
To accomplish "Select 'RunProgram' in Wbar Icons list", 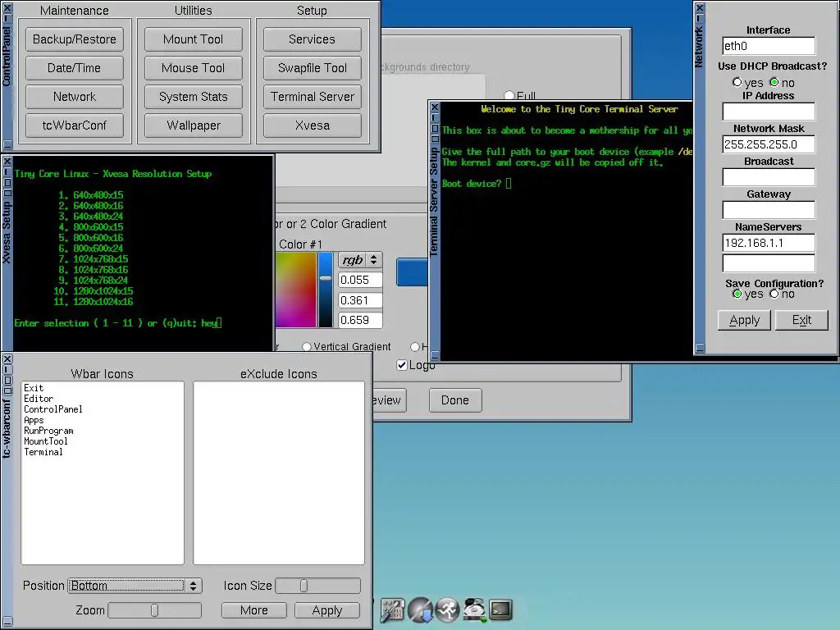I will pyautogui.click(x=48, y=431).
